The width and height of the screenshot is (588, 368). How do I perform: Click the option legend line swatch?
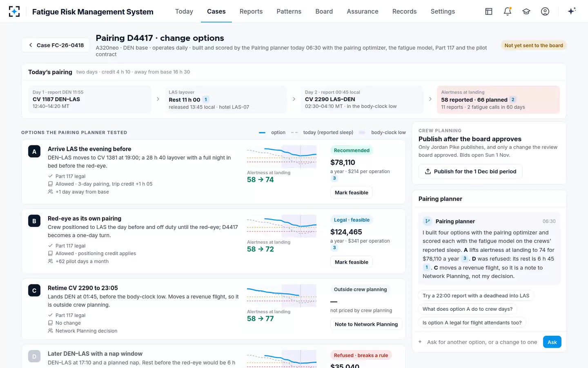pyautogui.click(x=262, y=132)
